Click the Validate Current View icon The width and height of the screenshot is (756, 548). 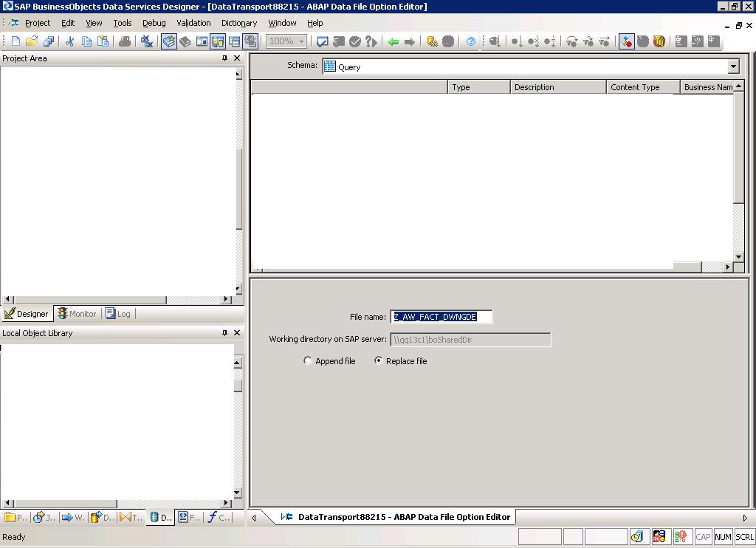[x=323, y=41]
